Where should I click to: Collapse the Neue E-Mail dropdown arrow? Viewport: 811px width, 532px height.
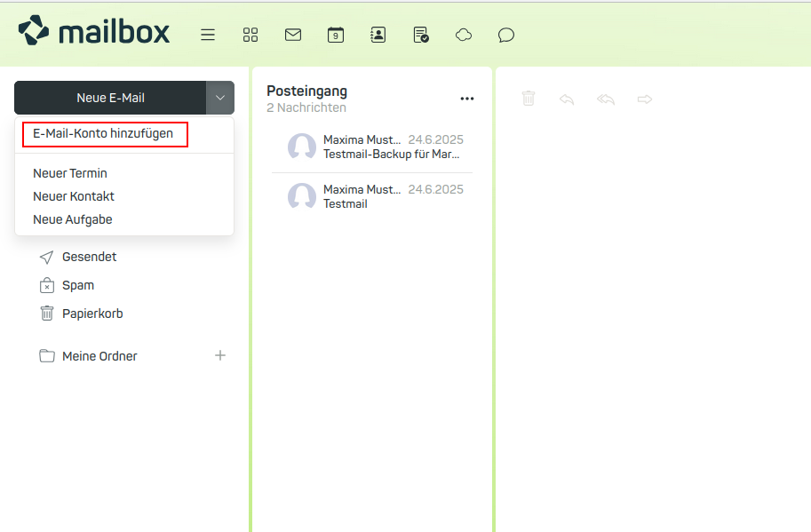tap(220, 98)
